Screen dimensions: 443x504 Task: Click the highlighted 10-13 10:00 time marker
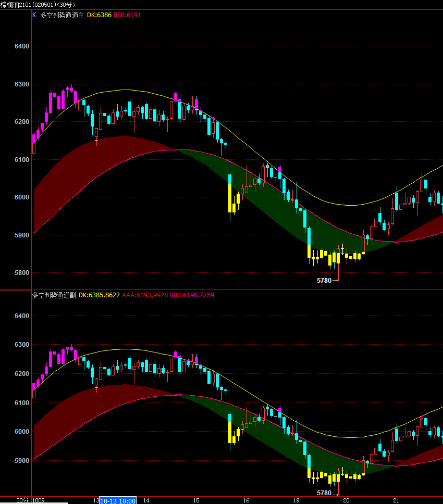point(118,500)
